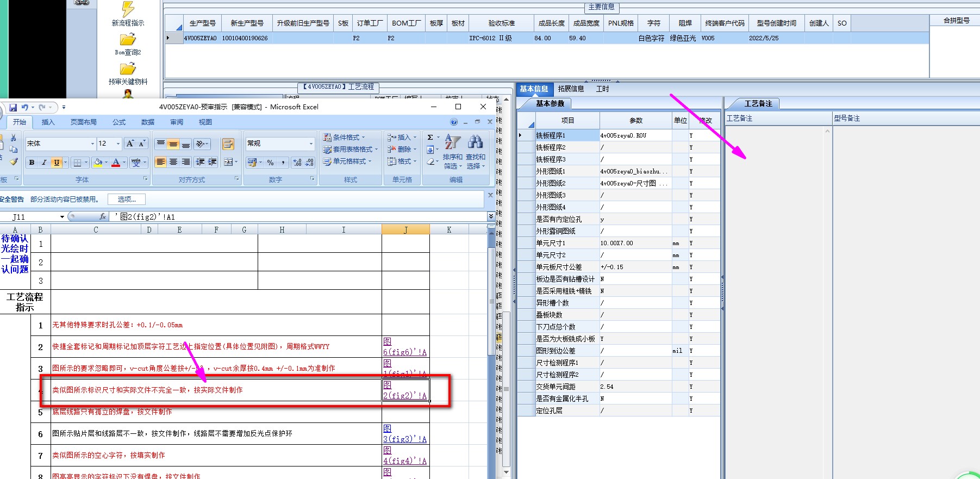Toggle bold formatting

tap(32, 162)
